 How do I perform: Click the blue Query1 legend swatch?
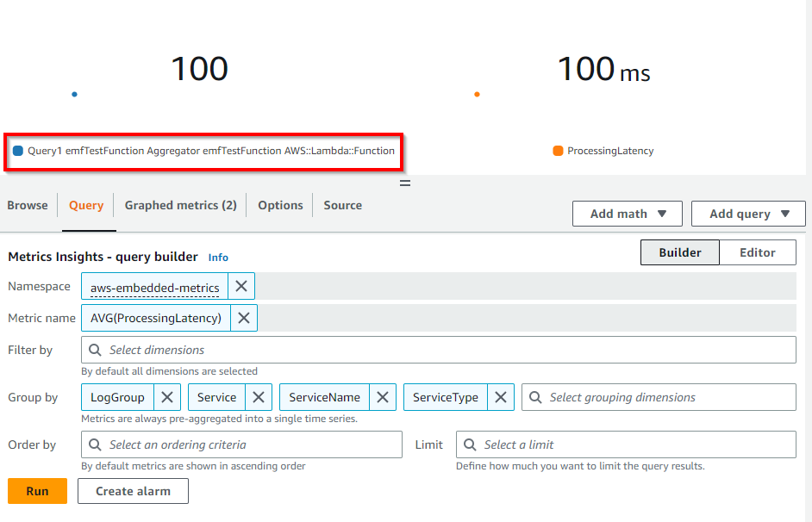[17, 151]
